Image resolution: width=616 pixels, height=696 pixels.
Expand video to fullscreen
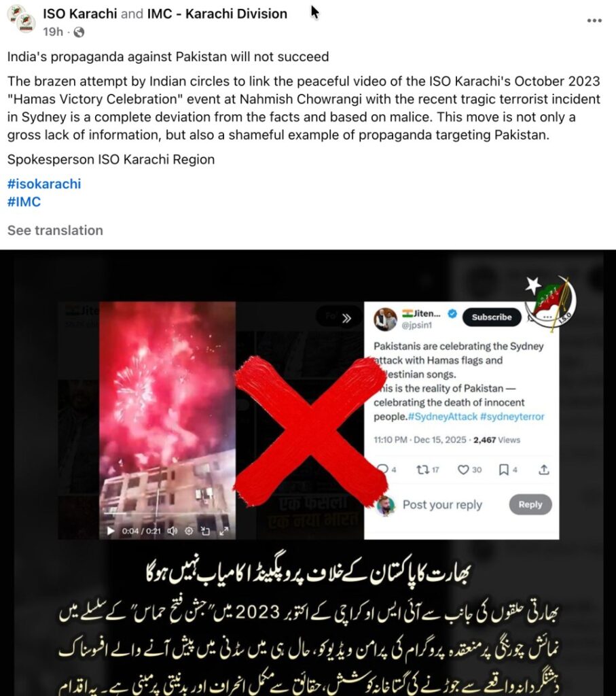point(224,531)
